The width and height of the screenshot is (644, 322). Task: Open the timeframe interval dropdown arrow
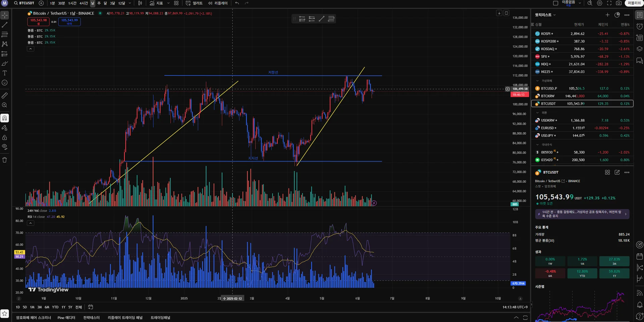click(x=130, y=3)
